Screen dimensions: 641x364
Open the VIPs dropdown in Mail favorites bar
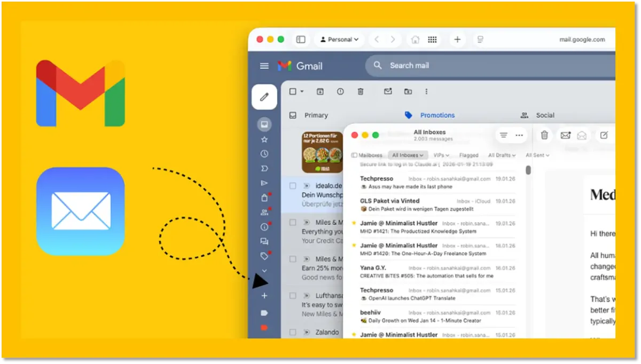pyautogui.click(x=441, y=155)
